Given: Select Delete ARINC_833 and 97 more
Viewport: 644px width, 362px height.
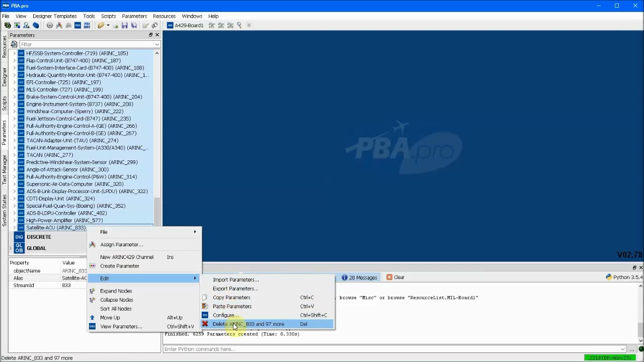Looking at the screenshot, I should pos(267,324).
